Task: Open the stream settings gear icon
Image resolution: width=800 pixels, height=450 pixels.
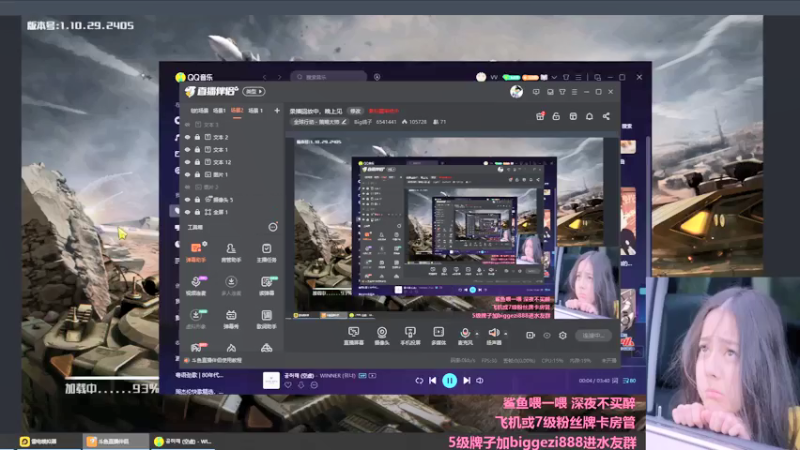Action: [563, 335]
